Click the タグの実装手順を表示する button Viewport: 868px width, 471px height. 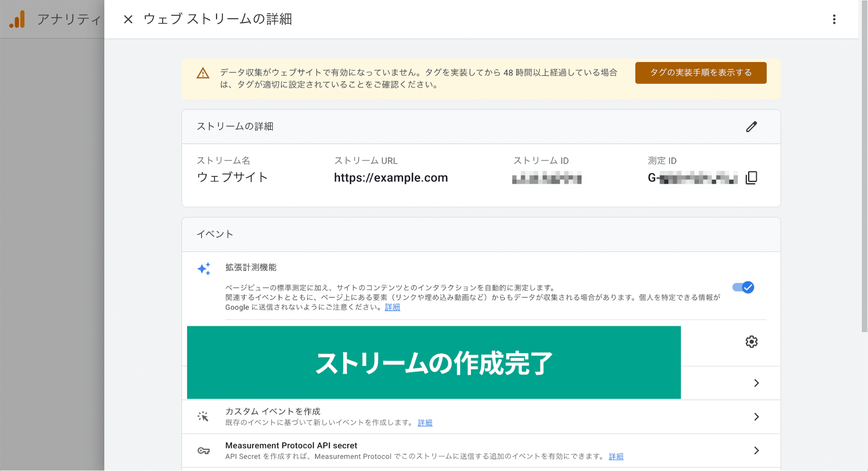point(701,72)
